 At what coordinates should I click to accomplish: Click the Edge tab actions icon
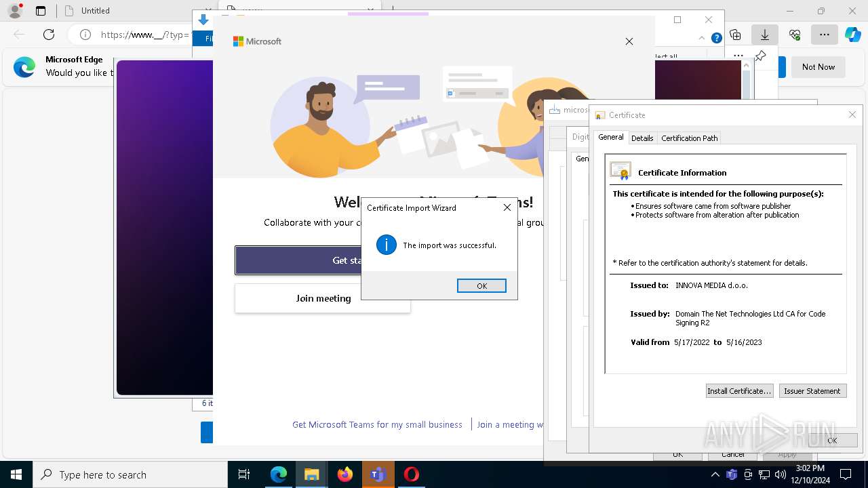click(41, 11)
